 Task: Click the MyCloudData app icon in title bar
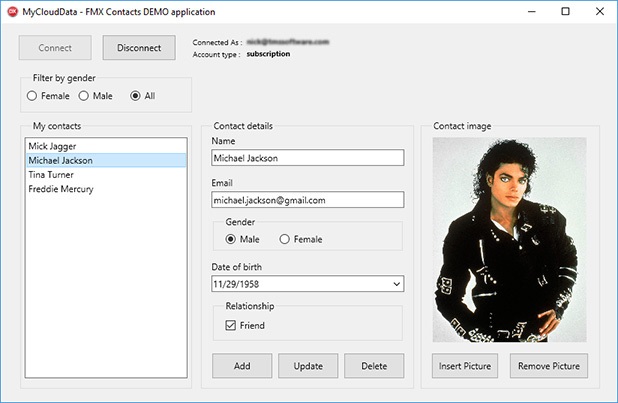point(13,12)
